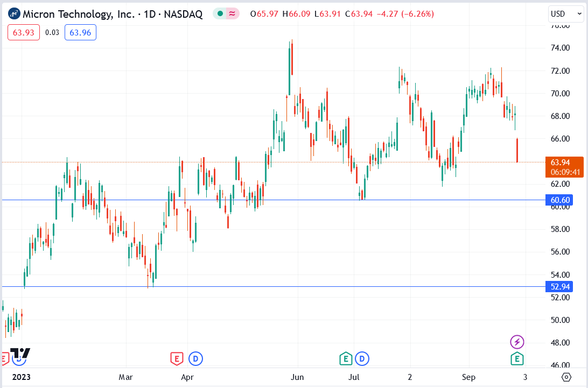
Task: Click the 48.00 price scale label
Action: 560,343
